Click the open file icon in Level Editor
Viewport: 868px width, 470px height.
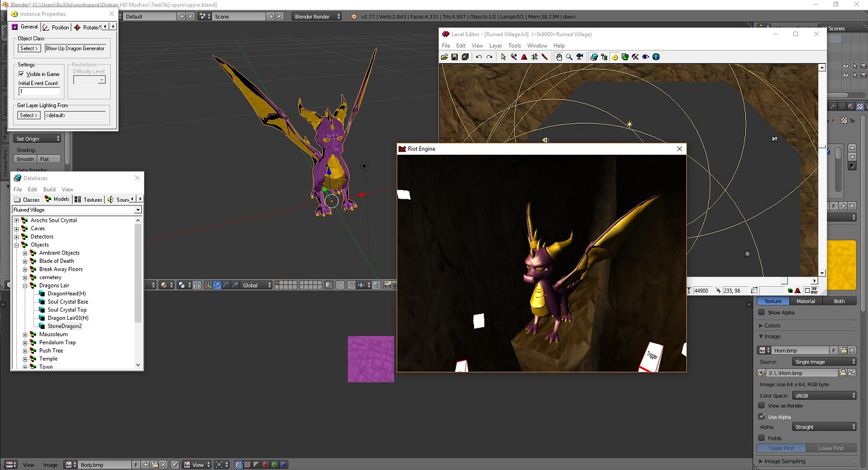(445, 57)
